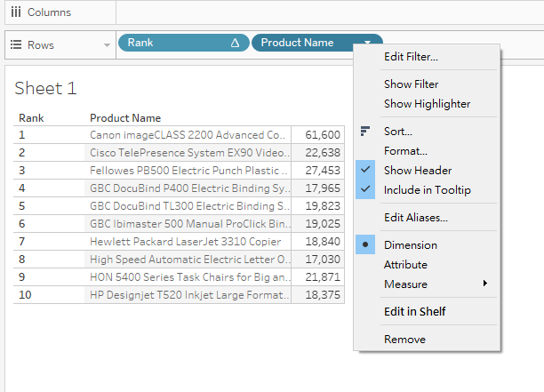This screenshot has height=392, width=544.
Task: Select GBC DocuBind P400 row label
Action: [188, 188]
